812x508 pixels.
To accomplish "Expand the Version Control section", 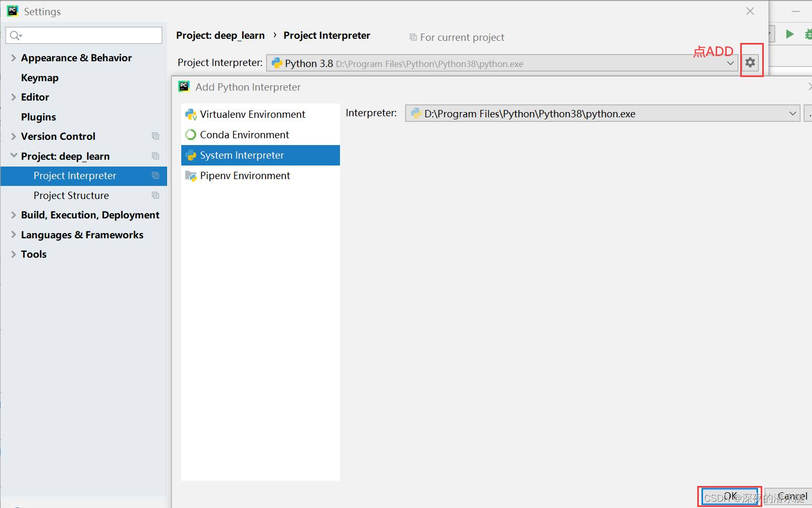I will pos(14,136).
